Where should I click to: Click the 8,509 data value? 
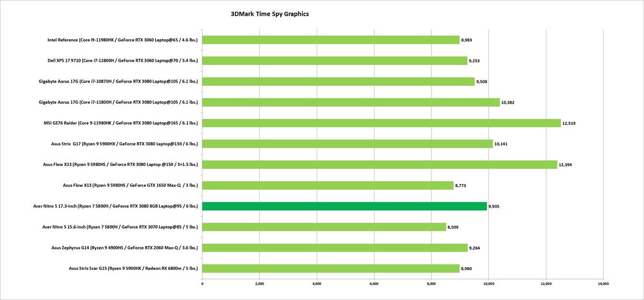(x=453, y=227)
